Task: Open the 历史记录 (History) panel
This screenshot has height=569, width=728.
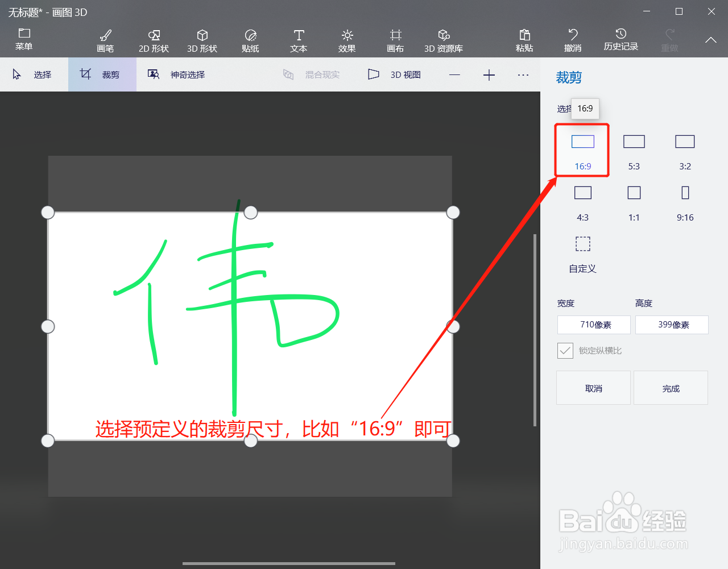Action: [621, 40]
